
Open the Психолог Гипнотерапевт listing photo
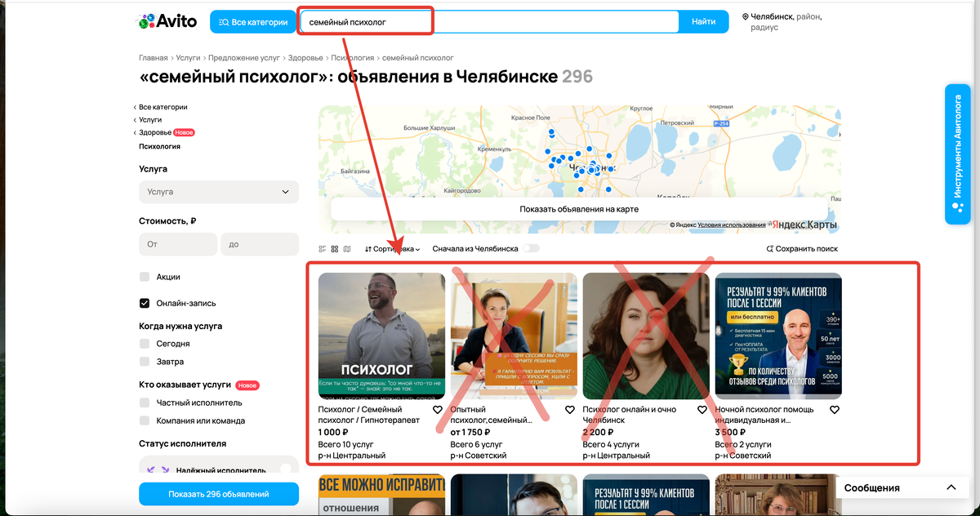[x=381, y=336]
